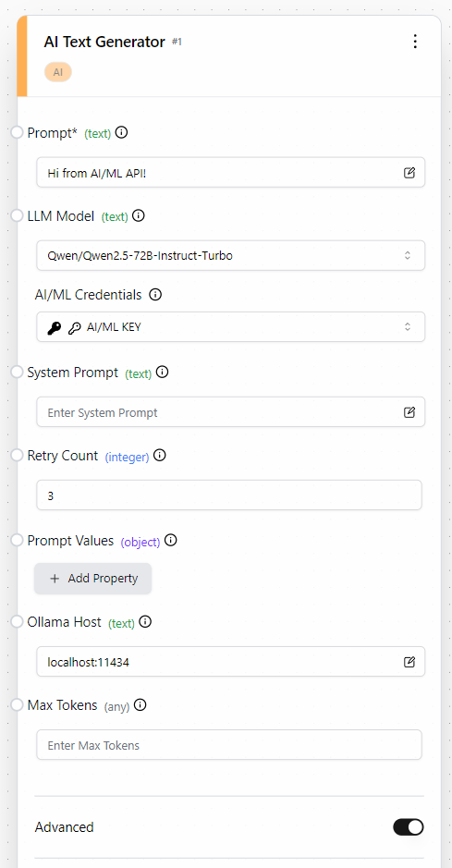Image resolution: width=452 pixels, height=868 pixels.
Task: Open expanded editor for Ollama Host field
Action: 409,662
